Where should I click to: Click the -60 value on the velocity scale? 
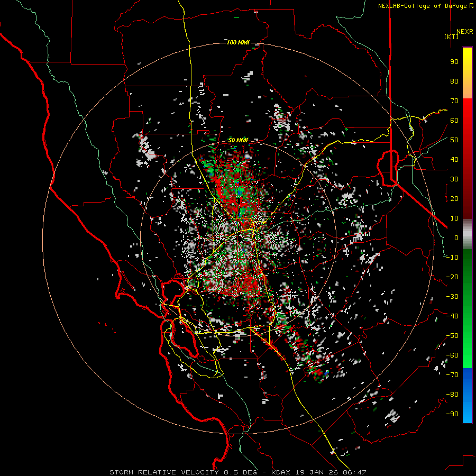click(x=452, y=355)
